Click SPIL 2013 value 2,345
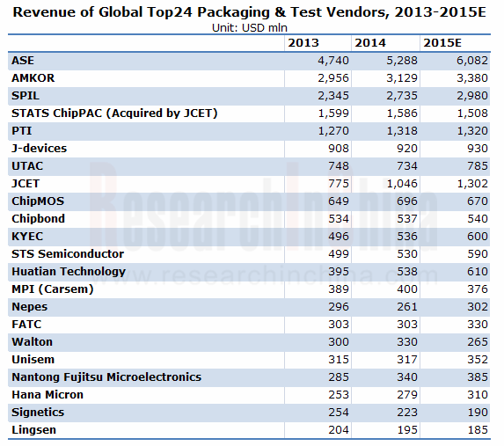 333,96
